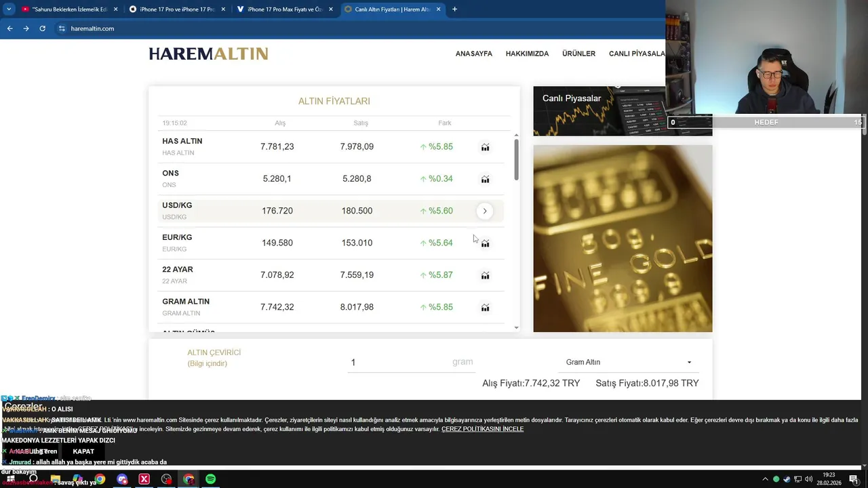
Task: Open the chart icon for EUR/KG row
Action: point(485,243)
